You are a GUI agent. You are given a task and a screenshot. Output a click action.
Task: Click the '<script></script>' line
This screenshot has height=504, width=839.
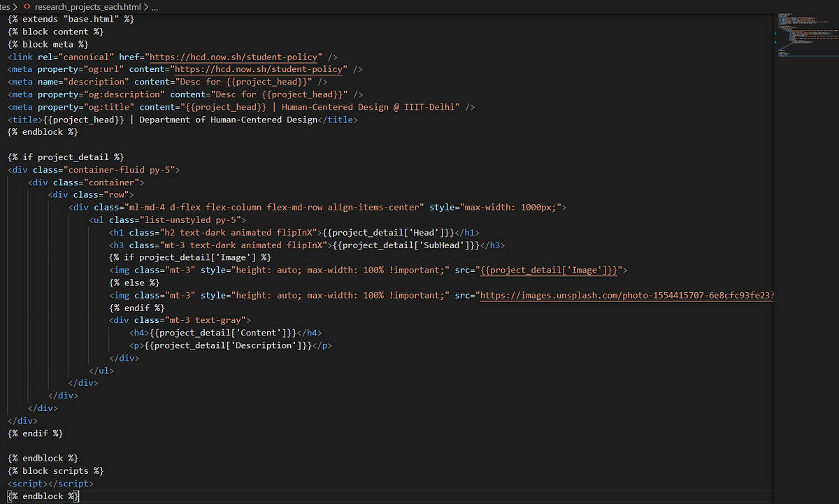tap(50, 484)
